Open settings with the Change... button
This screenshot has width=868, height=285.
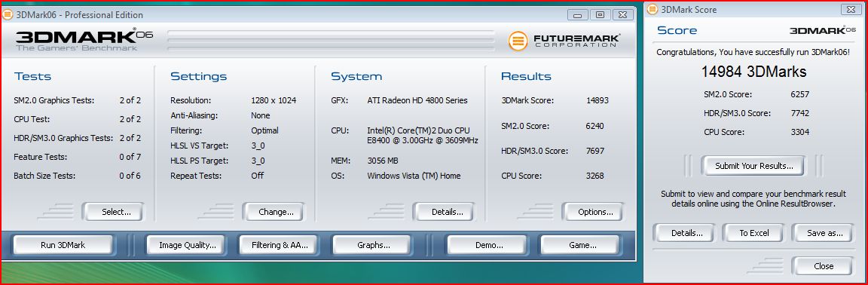(x=274, y=212)
